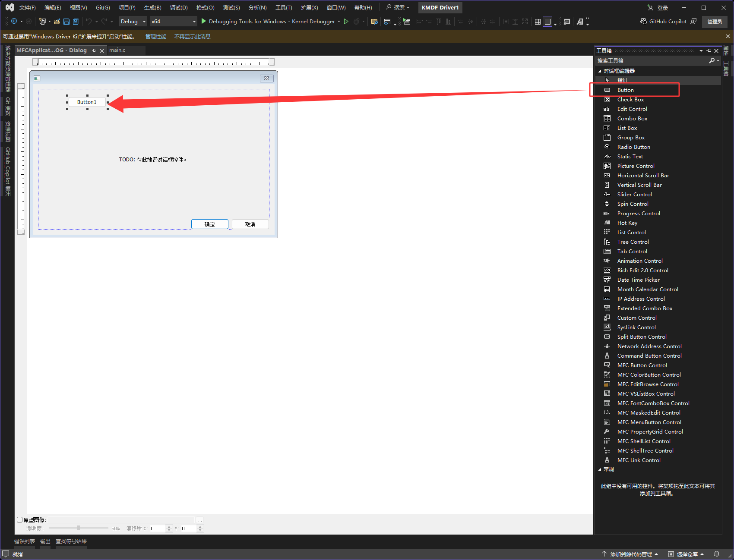Select the Date Time Picker tool
Screen dimensions: 734x560
pyautogui.click(x=658, y=280)
